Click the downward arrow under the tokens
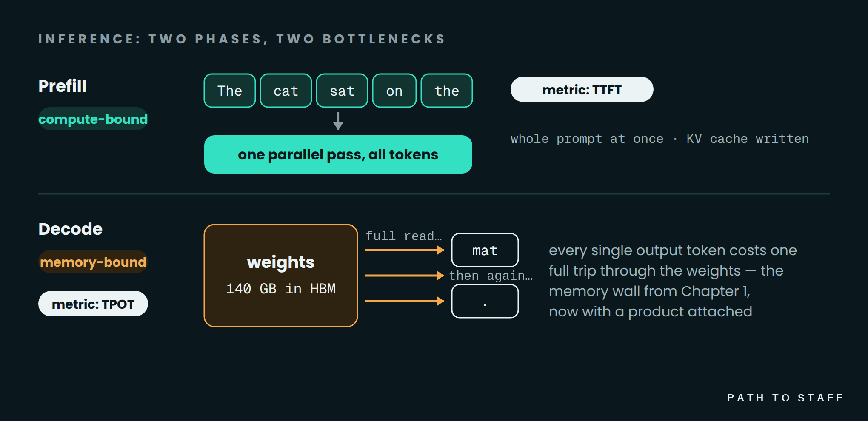The height and width of the screenshot is (421, 868). 338,121
